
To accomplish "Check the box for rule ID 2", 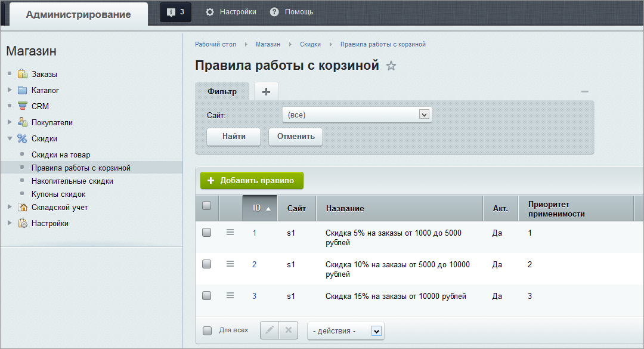I will pos(206,264).
